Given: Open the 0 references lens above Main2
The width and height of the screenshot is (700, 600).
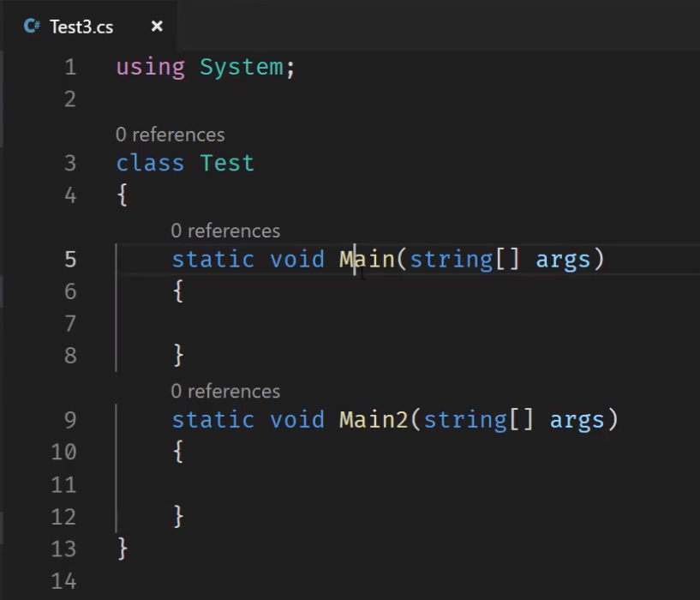Looking at the screenshot, I should pos(225,392).
